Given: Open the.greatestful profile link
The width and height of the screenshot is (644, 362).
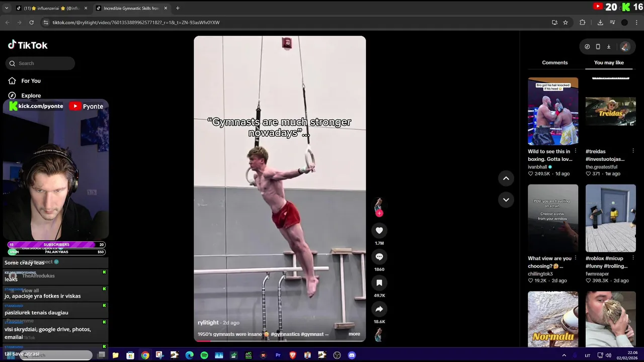Looking at the screenshot, I should [601, 167].
